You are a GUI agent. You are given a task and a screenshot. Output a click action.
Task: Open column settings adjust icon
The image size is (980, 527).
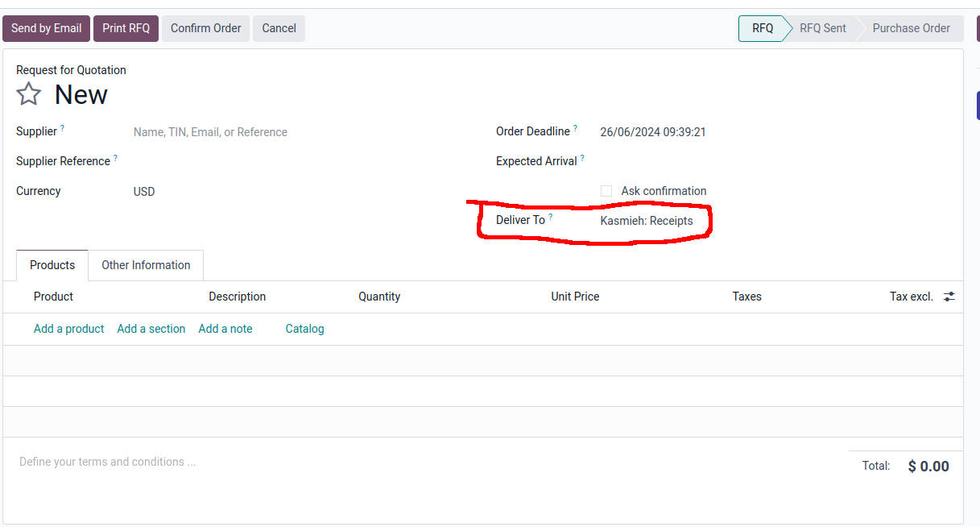(x=949, y=297)
